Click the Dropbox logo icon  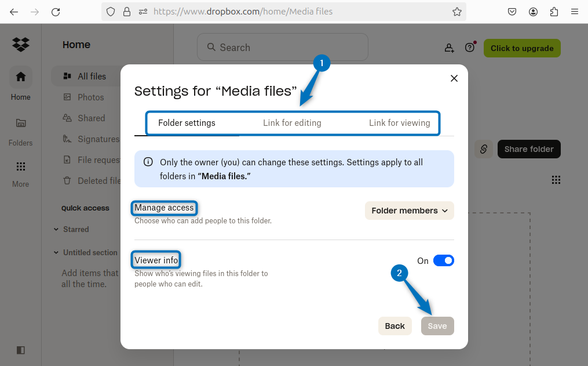[21, 44]
